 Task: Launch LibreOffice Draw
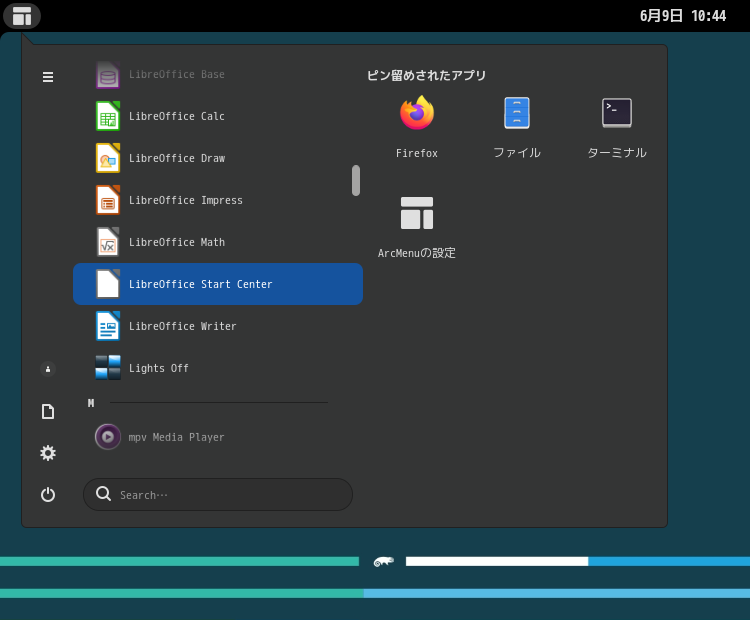tap(218, 158)
